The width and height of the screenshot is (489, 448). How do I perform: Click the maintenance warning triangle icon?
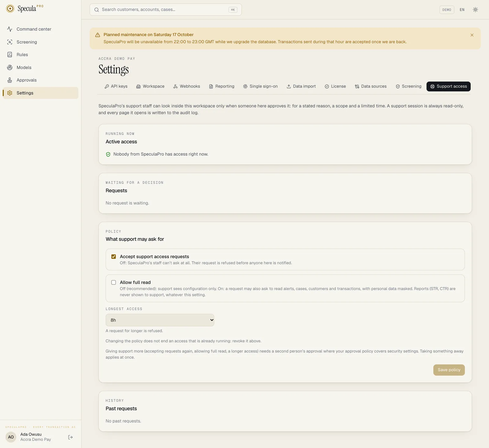98,35
